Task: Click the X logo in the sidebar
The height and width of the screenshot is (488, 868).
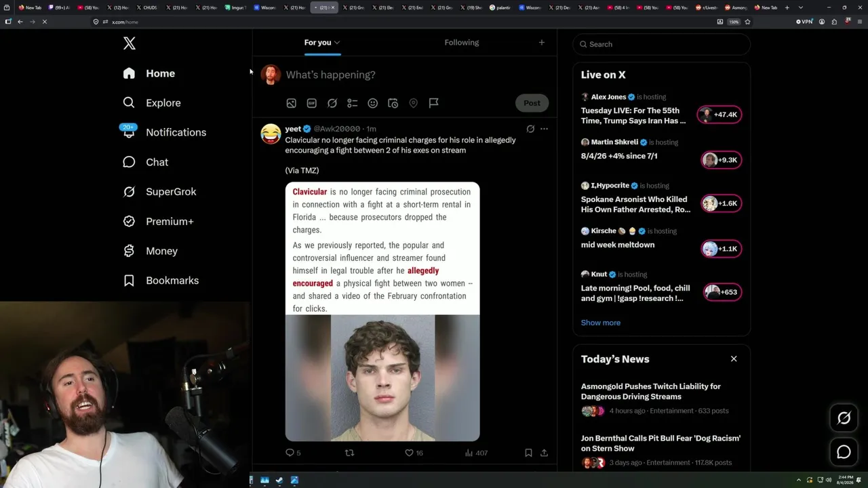Action: tap(130, 44)
